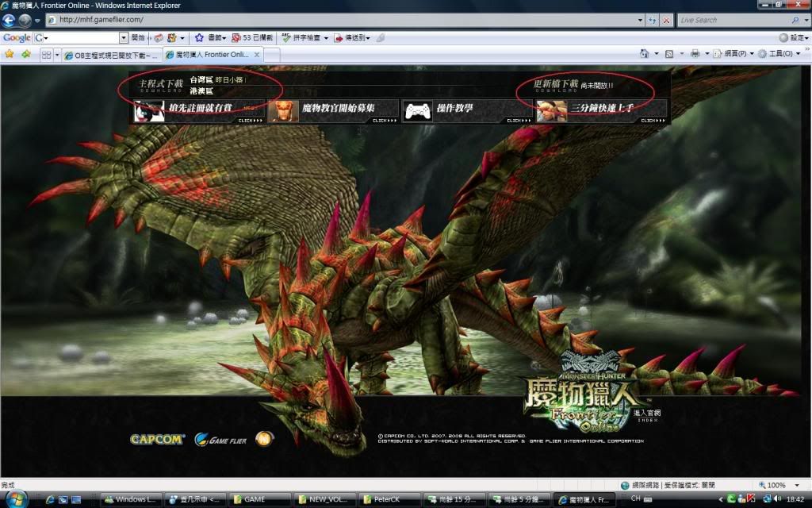Open the Windows Start orb

tap(17, 500)
